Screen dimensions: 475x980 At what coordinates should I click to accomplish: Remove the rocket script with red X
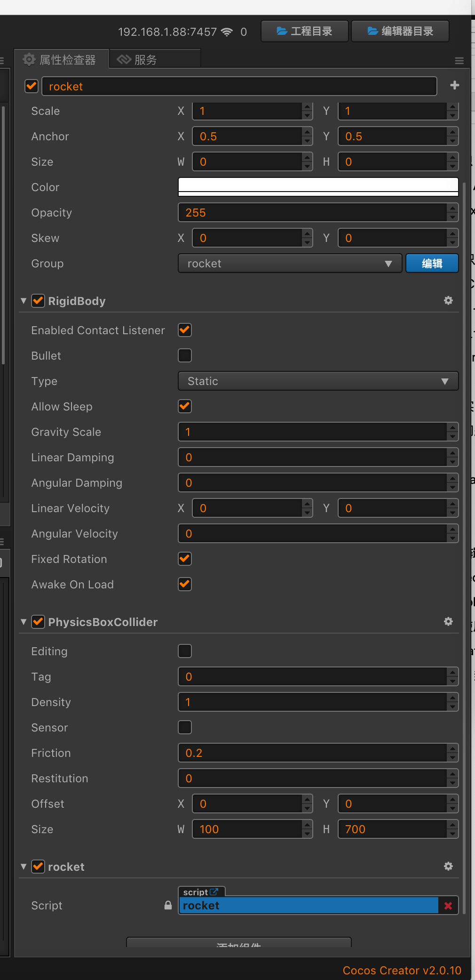click(448, 906)
